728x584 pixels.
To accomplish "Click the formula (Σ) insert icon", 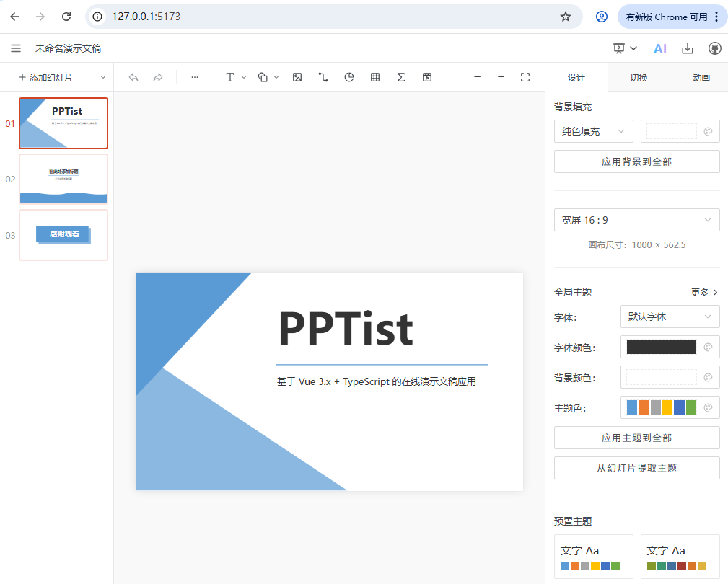I will 400,77.
